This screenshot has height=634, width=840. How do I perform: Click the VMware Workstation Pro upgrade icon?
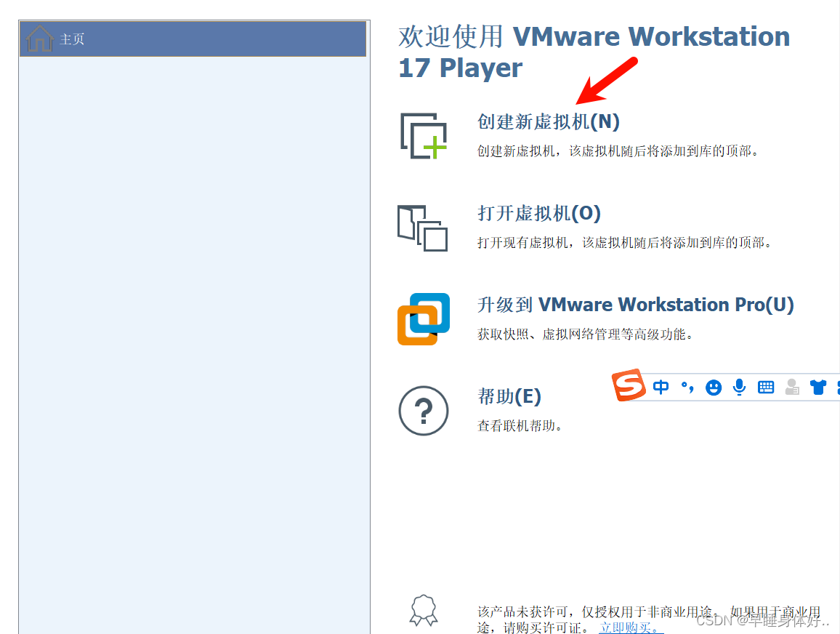tap(423, 319)
